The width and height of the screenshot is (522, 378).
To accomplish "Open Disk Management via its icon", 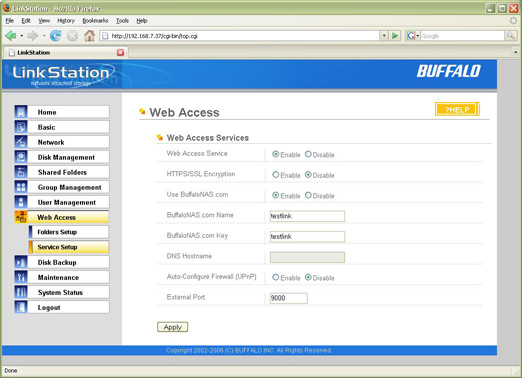I will 21,157.
